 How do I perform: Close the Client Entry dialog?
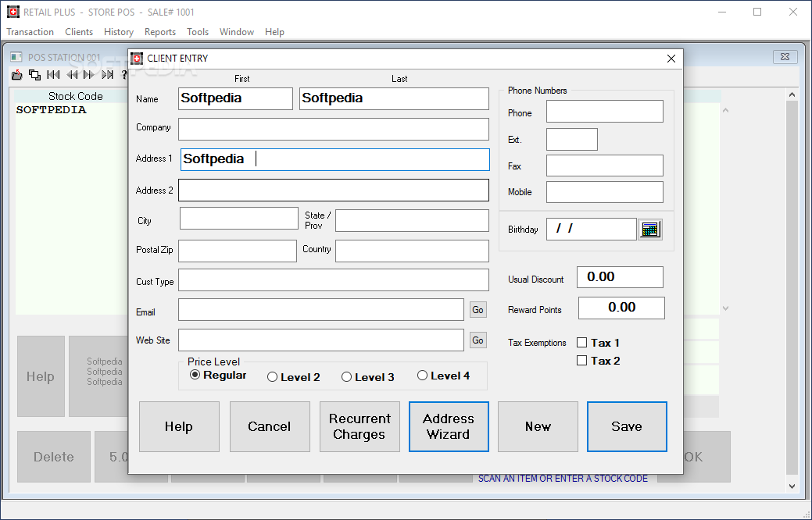671,59
